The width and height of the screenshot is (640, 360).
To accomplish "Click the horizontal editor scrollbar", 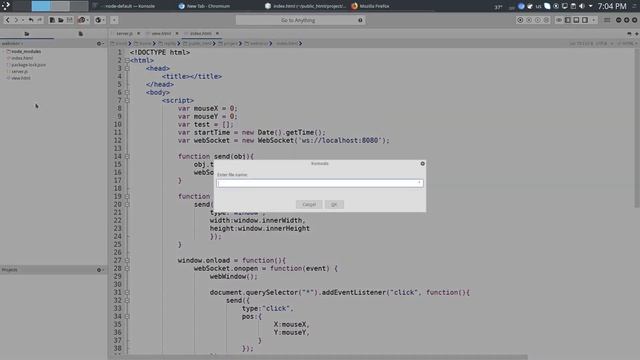I will pos(318,357).
